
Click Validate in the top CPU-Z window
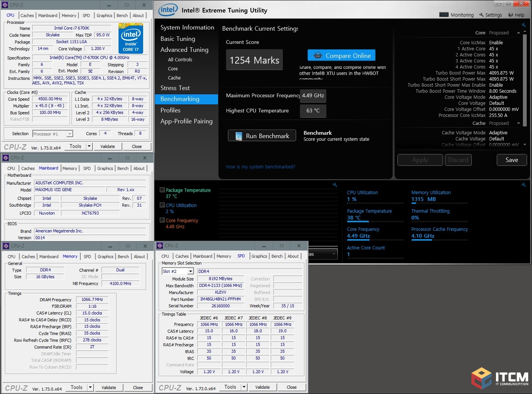[108, 146]
